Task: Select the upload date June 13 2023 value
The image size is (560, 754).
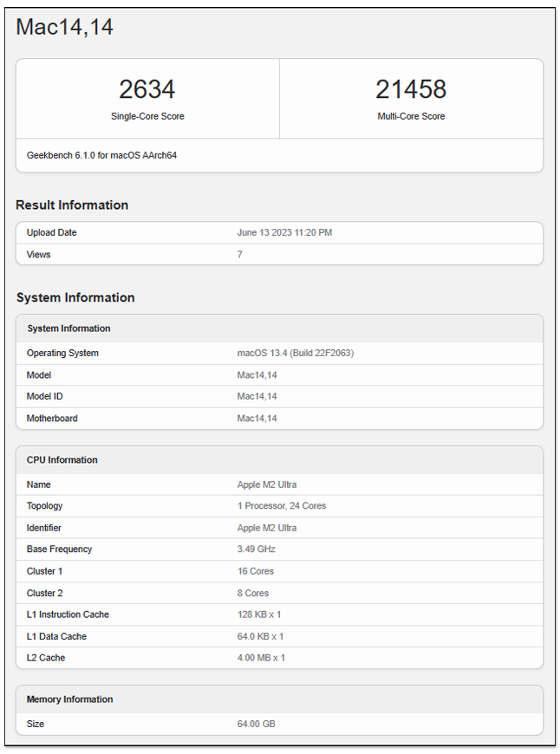Action: 284,232
